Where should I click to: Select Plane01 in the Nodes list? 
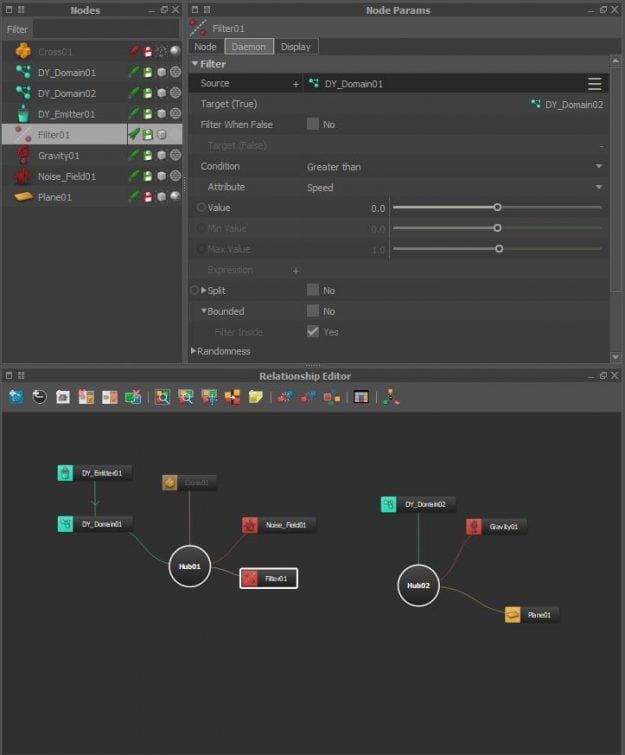(x=54, y=197)
